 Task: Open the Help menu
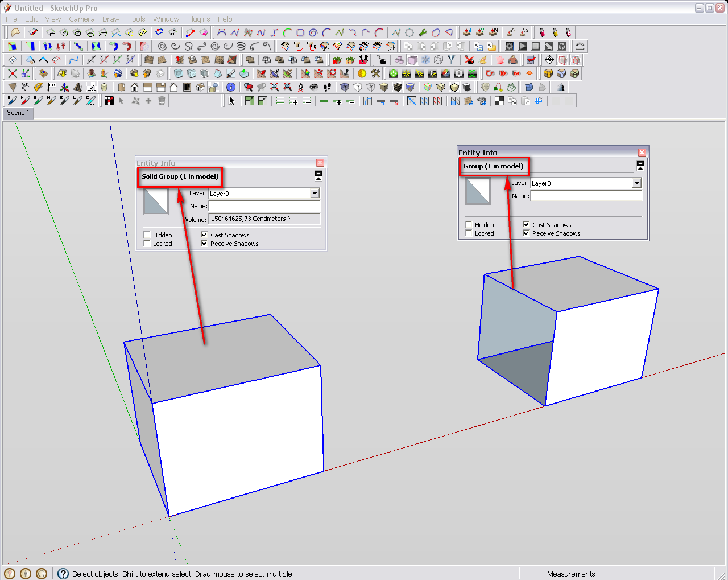[x=225, y=19]
